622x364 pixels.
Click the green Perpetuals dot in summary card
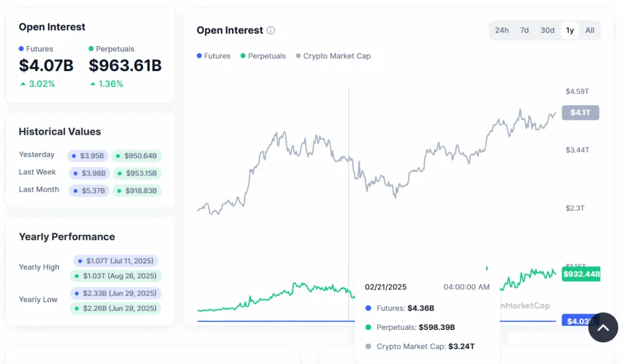click(x=91, y=49)
